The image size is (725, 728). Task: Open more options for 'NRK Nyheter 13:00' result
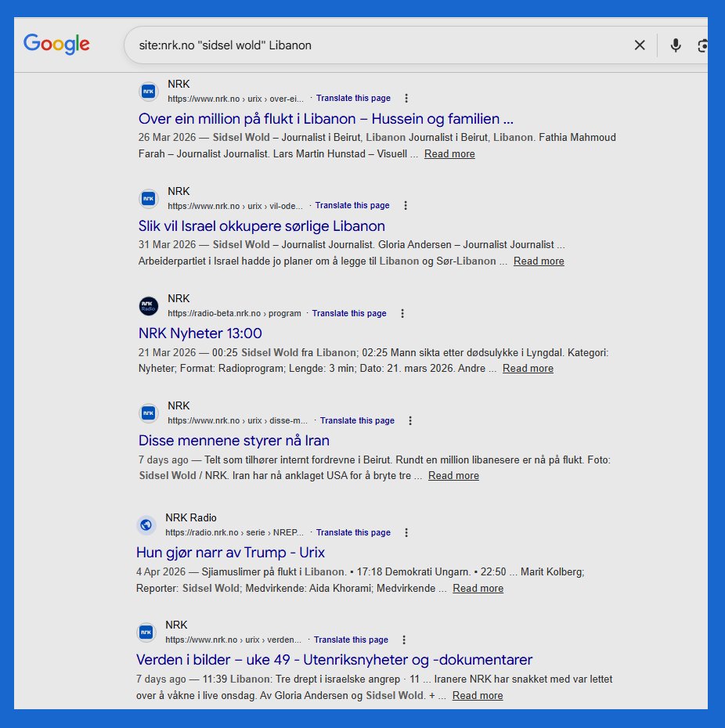pyautogui.click(x=402, y=313)
